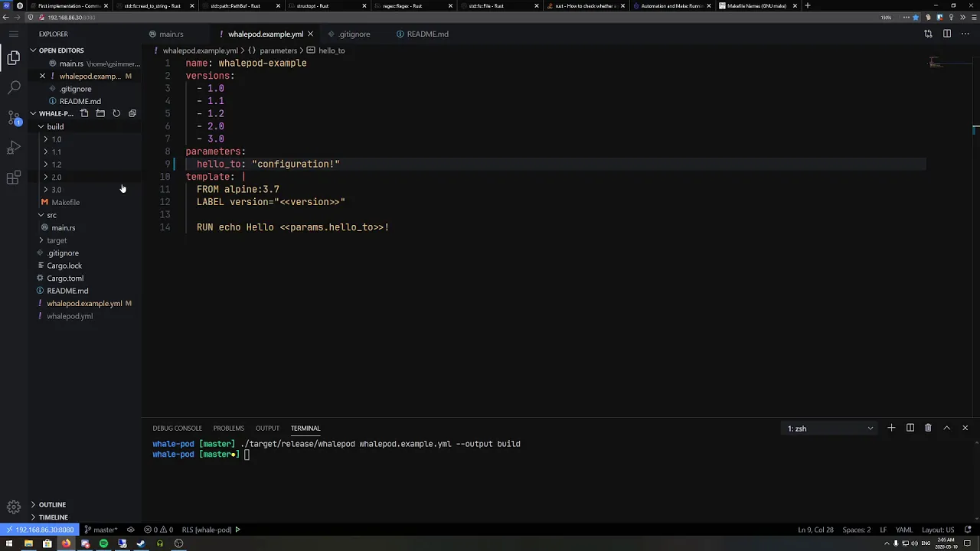Switch to the .gitignore editor tab
The height and width of the screenshot is (551, 980).
(354, 34)
